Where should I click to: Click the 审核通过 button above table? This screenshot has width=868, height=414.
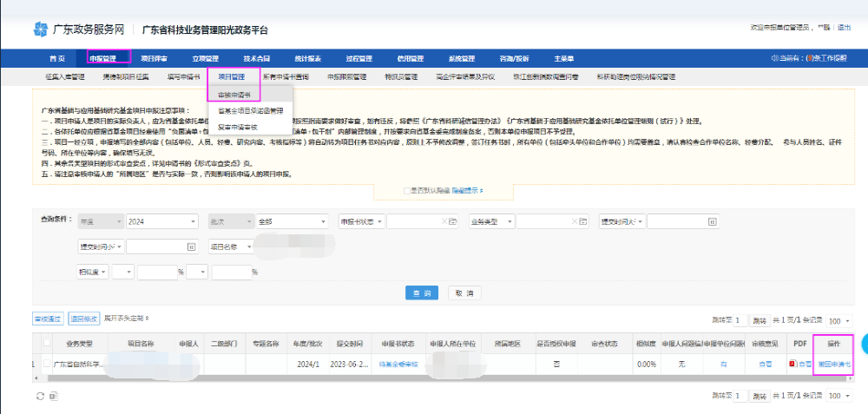click(48, 319)
